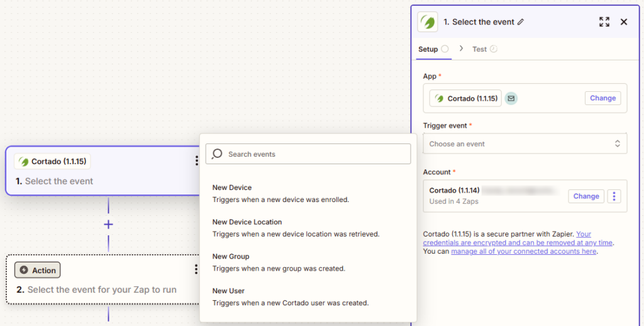Screen dimensions: 644x326
Task: Click the Action lightning badge on step 2
Action: [x=38, y=270]
